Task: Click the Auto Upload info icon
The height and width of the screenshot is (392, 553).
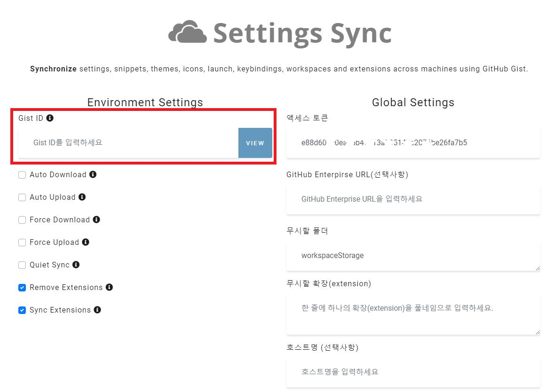Action: click(82, 197)
